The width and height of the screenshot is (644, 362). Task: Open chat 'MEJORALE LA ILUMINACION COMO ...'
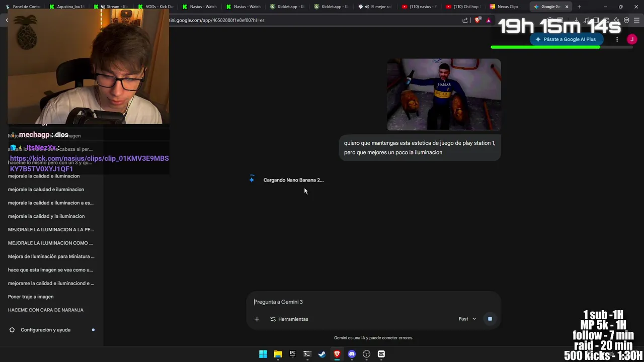[50, 243]
